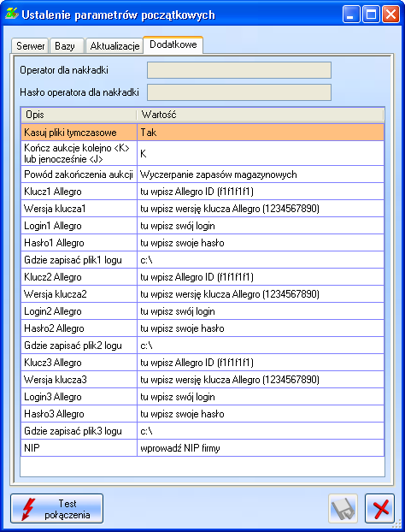Click the NIP row label
The height and width of the screenshot is (532, 405).
32,448
